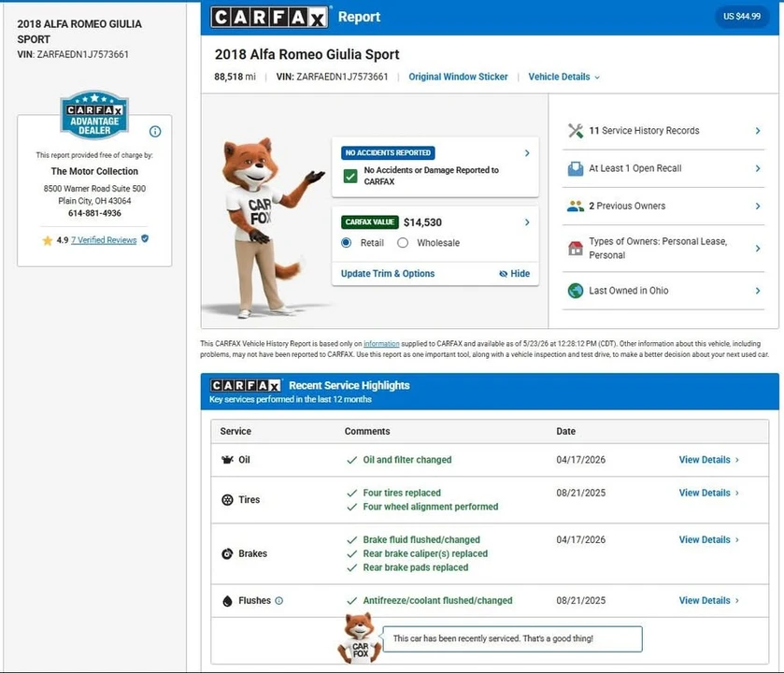Open the Flushes info tooltip icon
Image resolution: width=784 pixels, height=673 pixels.
pyautogui.click(x=279, y=600)
